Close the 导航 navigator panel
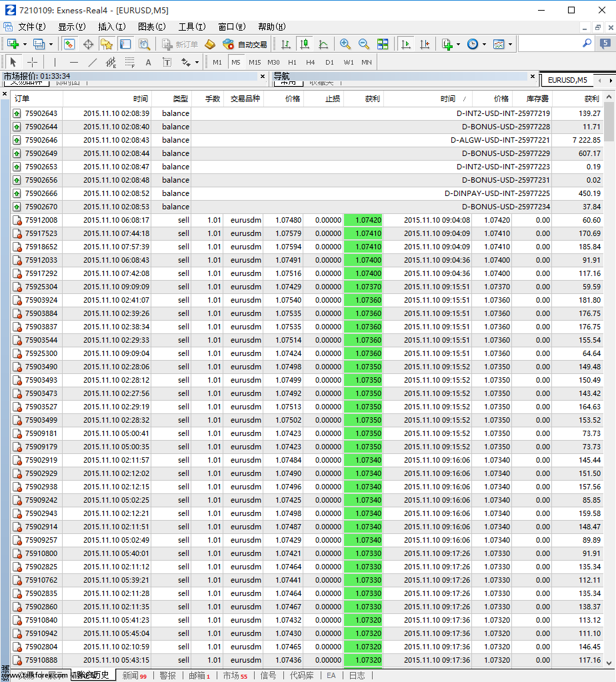 [x=533, y=76]
